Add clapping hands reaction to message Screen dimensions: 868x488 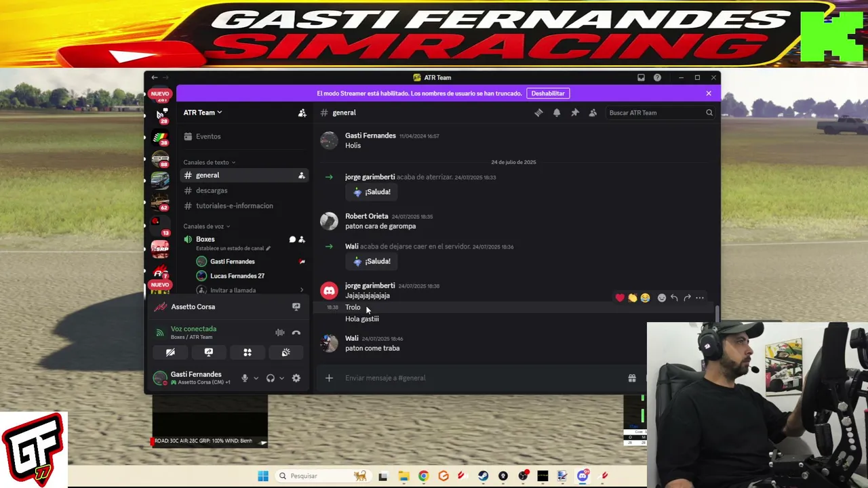633,298
